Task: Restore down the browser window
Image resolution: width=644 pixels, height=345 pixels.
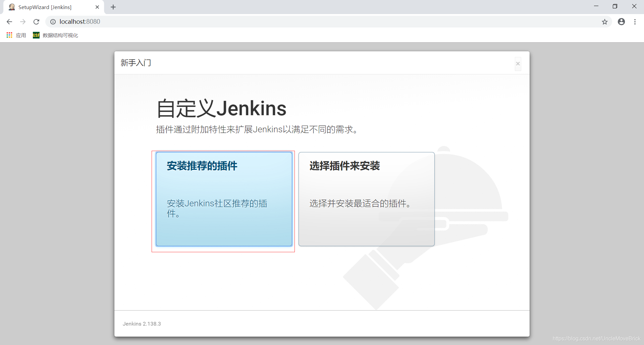Action: pos(615,6)
